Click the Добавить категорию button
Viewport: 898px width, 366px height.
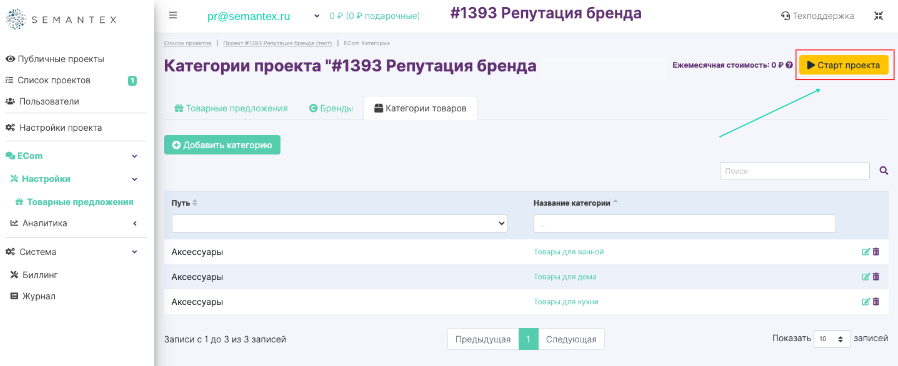(x=222, y=145)
